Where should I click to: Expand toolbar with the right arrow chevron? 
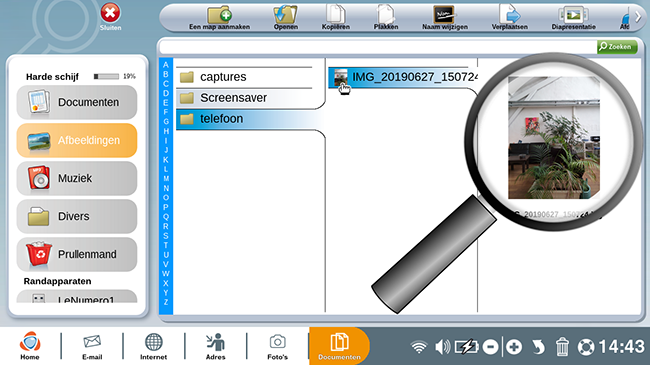point(638,17)
